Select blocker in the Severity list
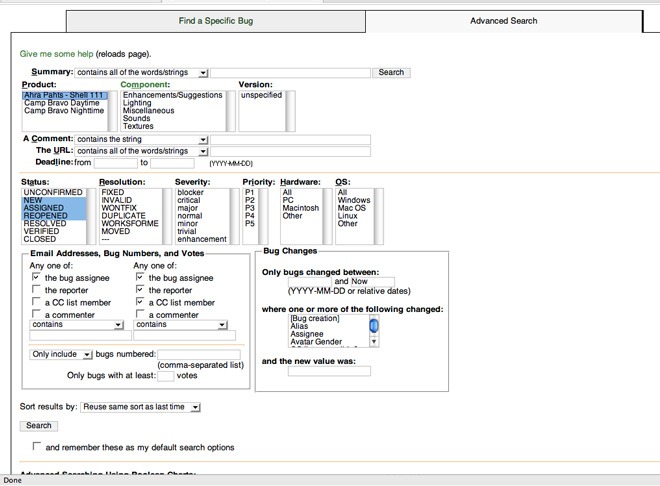The height and width of the screenshot is (486, 660). pyautogui.click(x=190, y=192)
